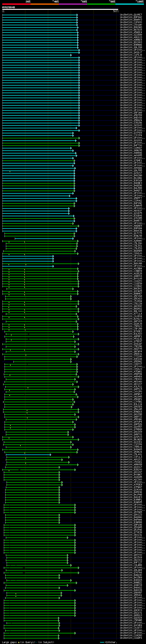Select hit label UniRef100_A5ADC4
The height and width of the screenshot is (644, 146).
pyautogui.click(x=131, y=32)
